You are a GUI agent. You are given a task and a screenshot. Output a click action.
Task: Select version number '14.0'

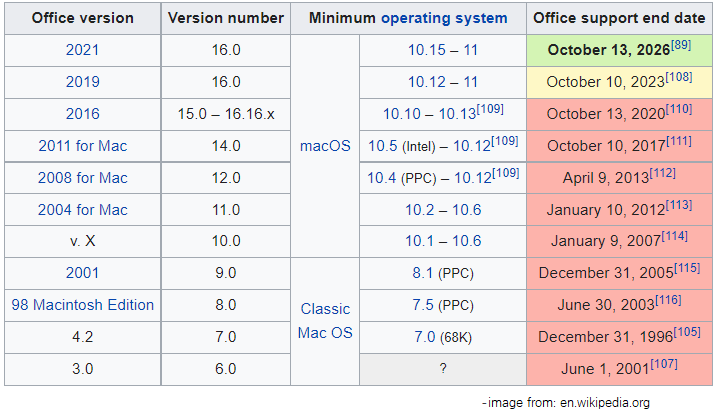click(x=226, y=146)
